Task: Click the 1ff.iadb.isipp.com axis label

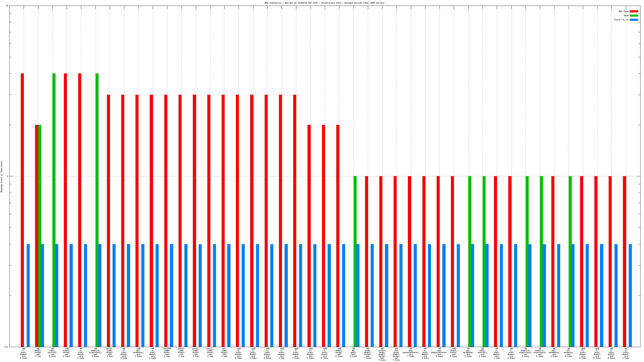Action: [x=224, y=352]
